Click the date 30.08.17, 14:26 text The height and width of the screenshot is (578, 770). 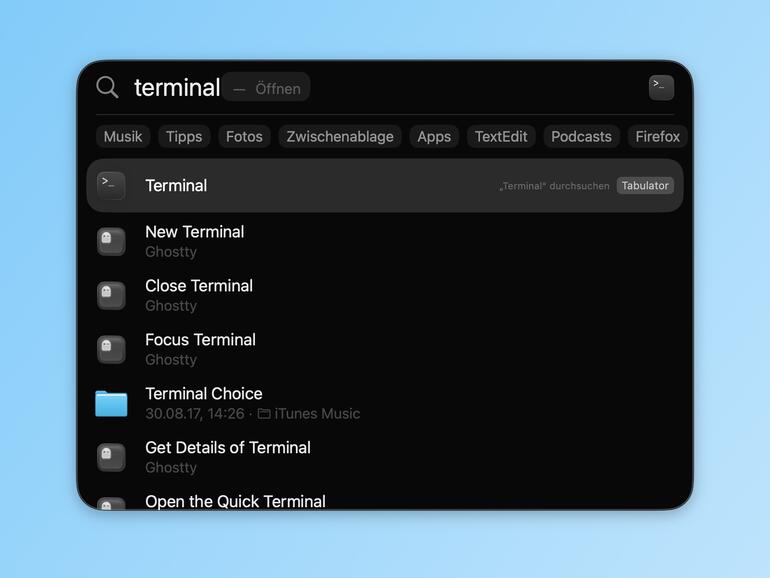(x=194, y=413)
